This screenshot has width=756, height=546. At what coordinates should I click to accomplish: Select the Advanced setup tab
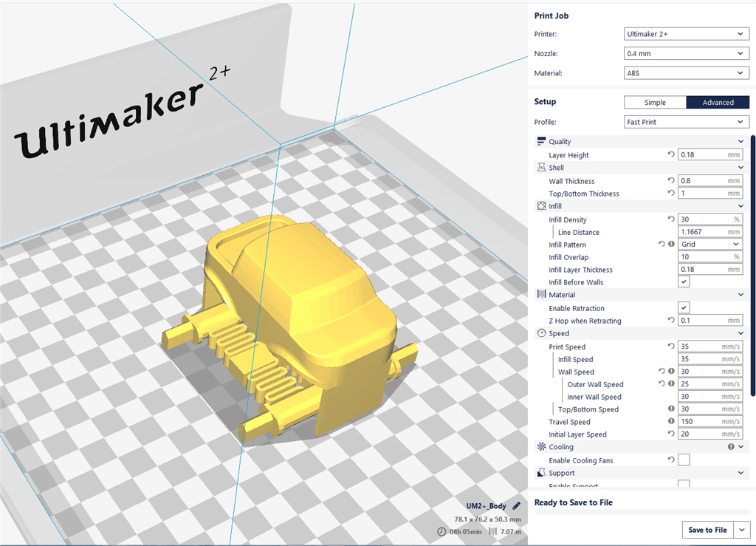pyautogui.click(x=718, y=102)
